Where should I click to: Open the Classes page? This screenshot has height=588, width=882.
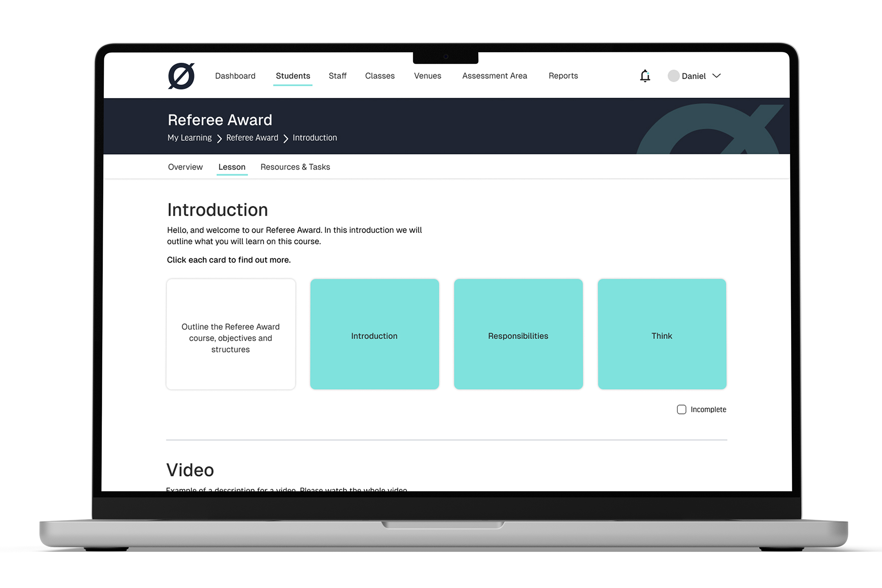point(380,76)
